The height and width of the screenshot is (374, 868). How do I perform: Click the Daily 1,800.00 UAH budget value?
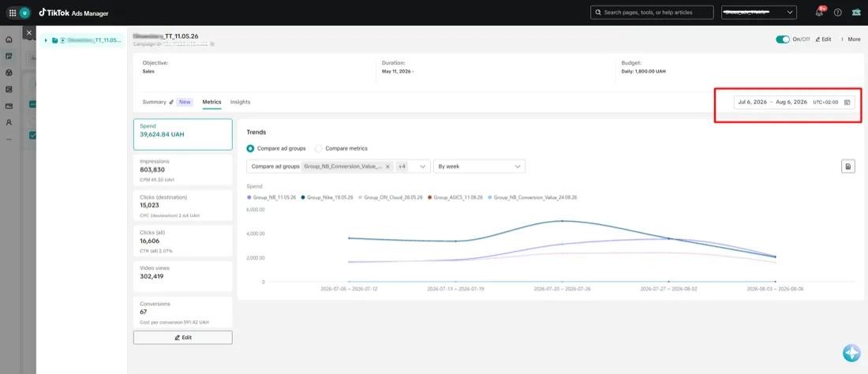pos(645,71)
